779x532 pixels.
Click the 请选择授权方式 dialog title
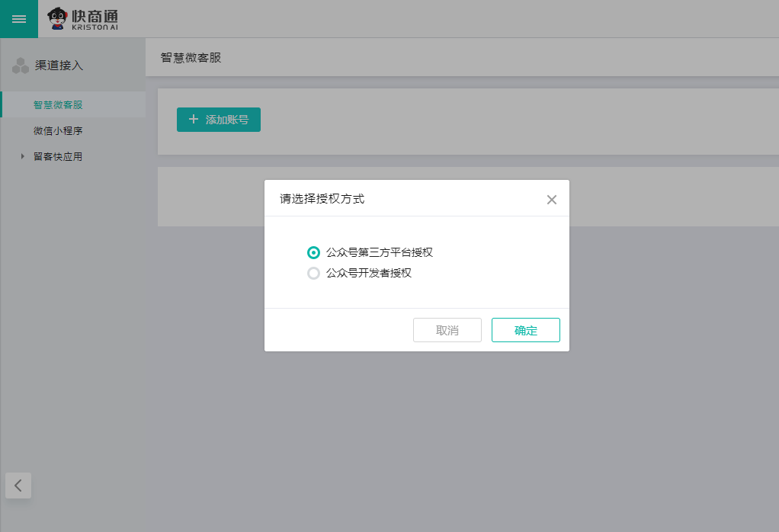(320, 198)
